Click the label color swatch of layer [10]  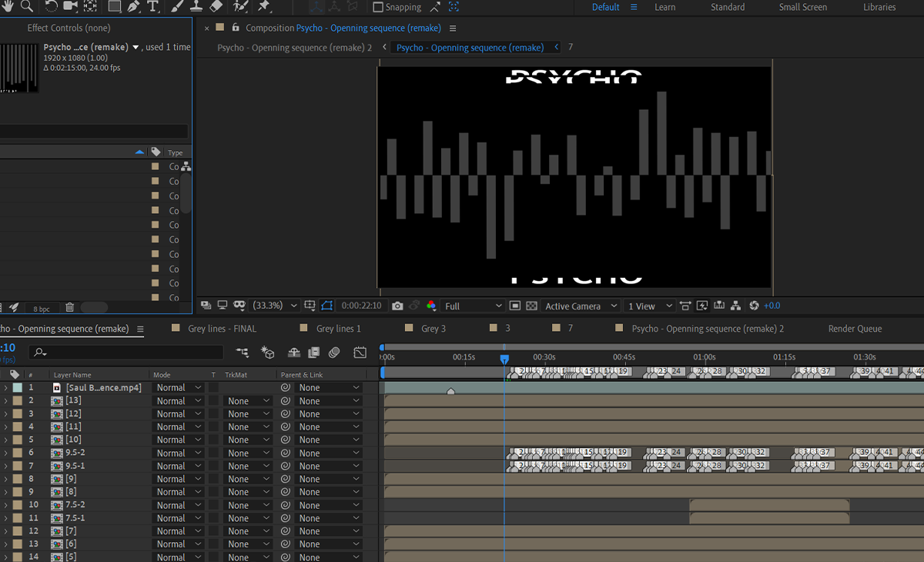(x=18, y=440)
